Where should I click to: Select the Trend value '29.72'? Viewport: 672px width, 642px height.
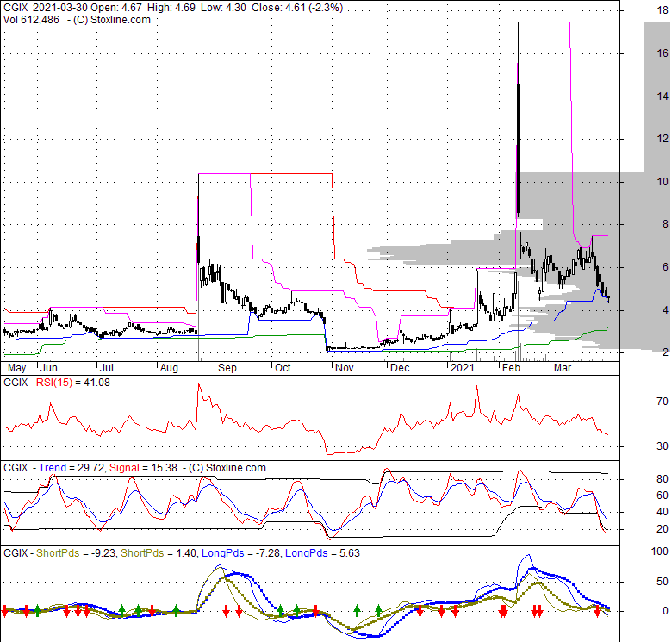point(90,468)
